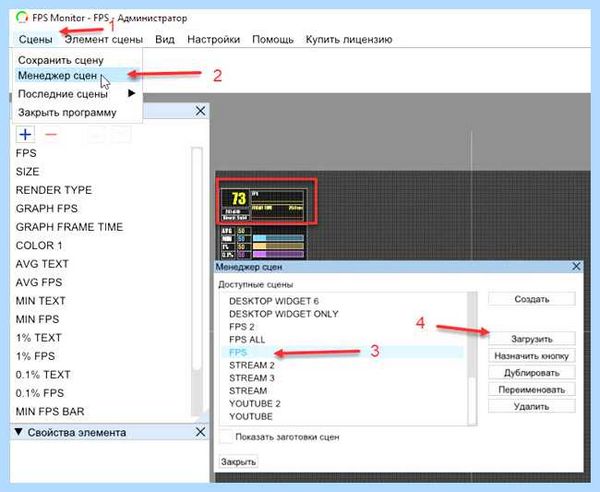Open the Помощь menu

click(x=273, y=39)
